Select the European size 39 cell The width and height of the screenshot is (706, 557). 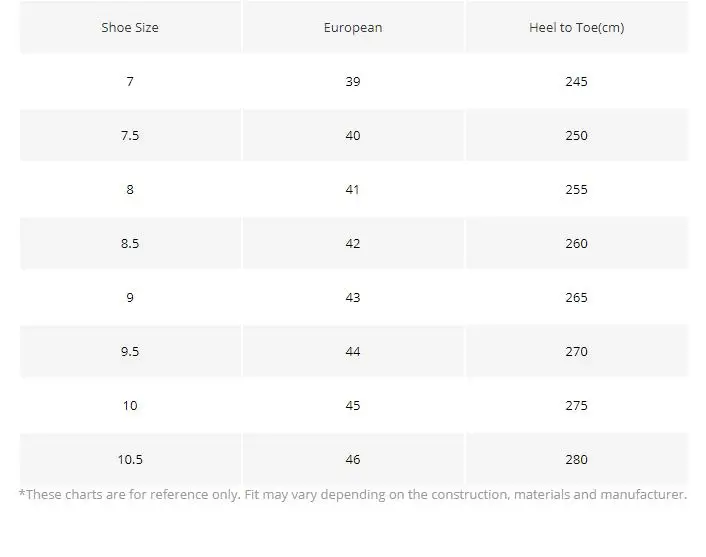pyautogui.click(x=353, y=82)
